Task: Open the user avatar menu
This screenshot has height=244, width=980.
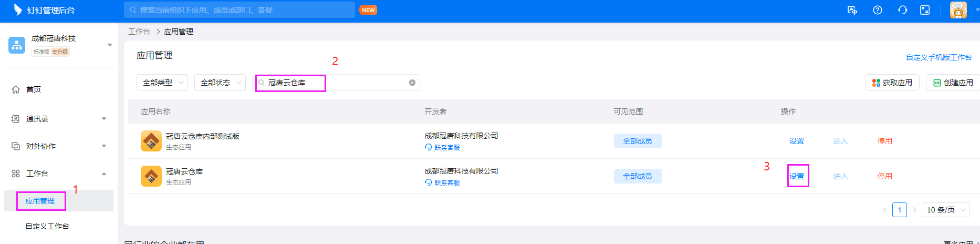Action: point(958,10)
